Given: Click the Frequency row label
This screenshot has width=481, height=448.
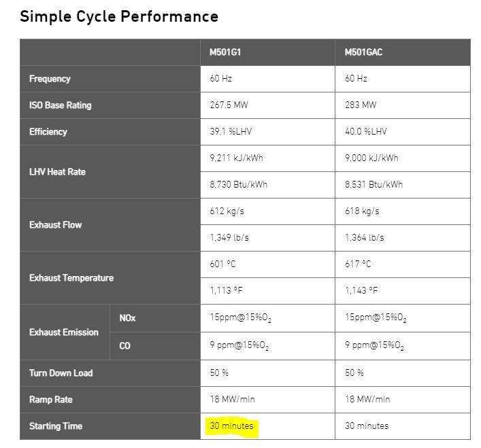Looking at the screenshot, I should [50, 79].
